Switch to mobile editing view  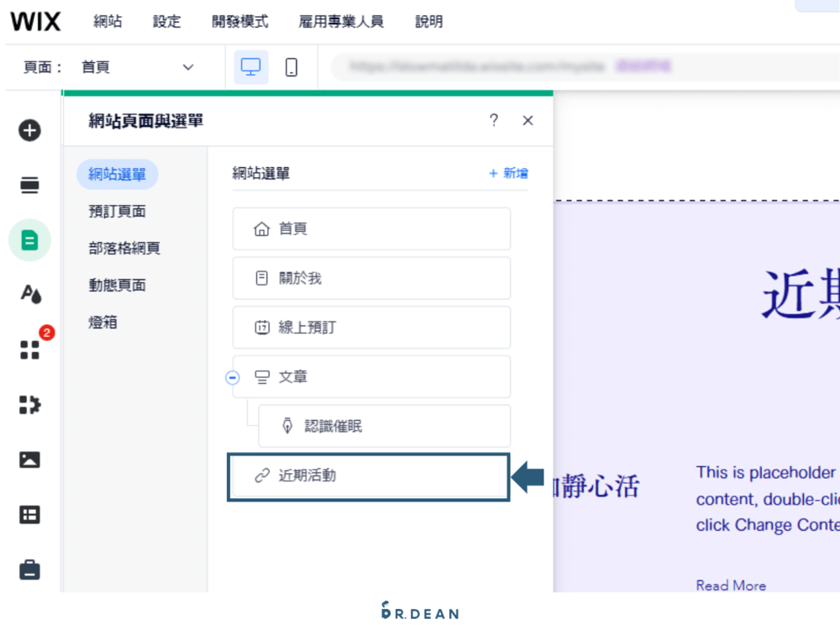pos(291,66)
